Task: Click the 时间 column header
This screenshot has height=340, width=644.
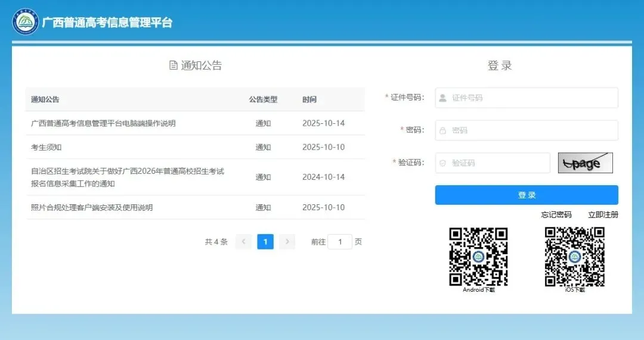Action: click(x=309, y=99)
